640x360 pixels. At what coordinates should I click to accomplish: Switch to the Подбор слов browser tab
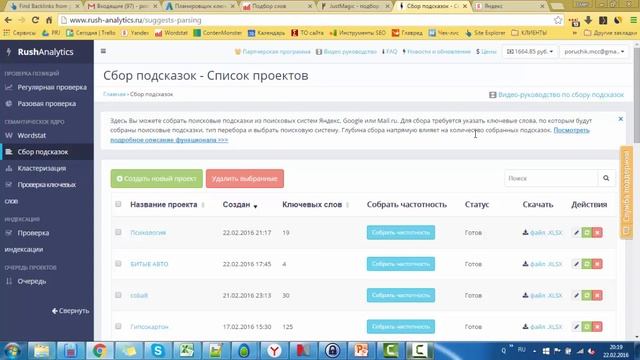point(278,6)
